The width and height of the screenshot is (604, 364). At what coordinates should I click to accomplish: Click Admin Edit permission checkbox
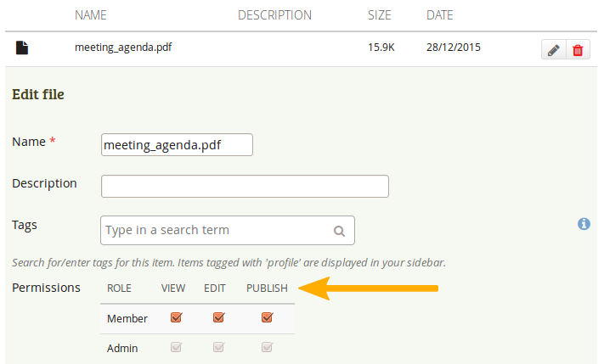tap(218, 347)
